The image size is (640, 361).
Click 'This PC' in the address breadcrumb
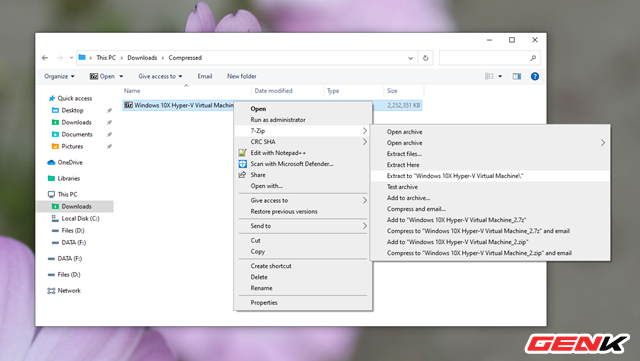[x=106, y=58]
